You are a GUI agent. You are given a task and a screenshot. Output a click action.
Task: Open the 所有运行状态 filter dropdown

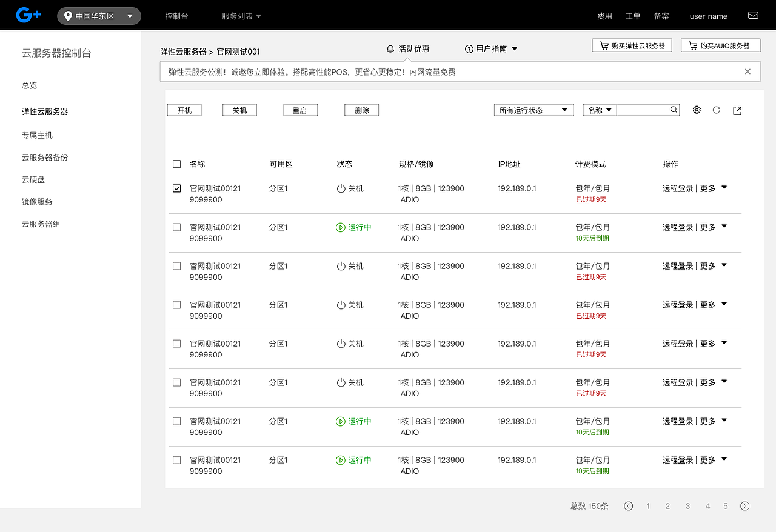[534, 110]
